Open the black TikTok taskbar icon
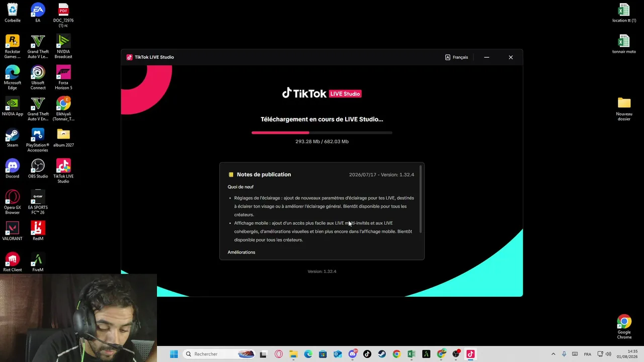Image resolution: width=644 pixels, height=362 pixels. coord(367,354)
